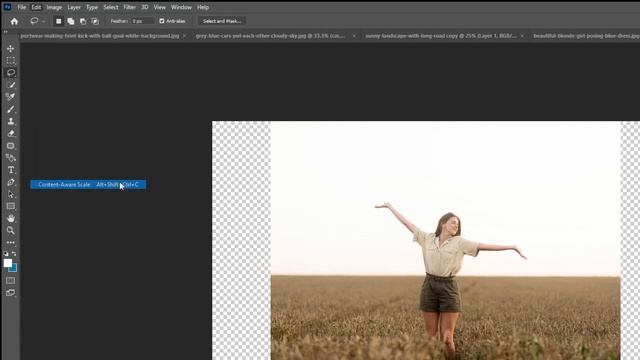Click the Feather value field
Viewport: 640px width, 360px height.
tap(142, 21)
